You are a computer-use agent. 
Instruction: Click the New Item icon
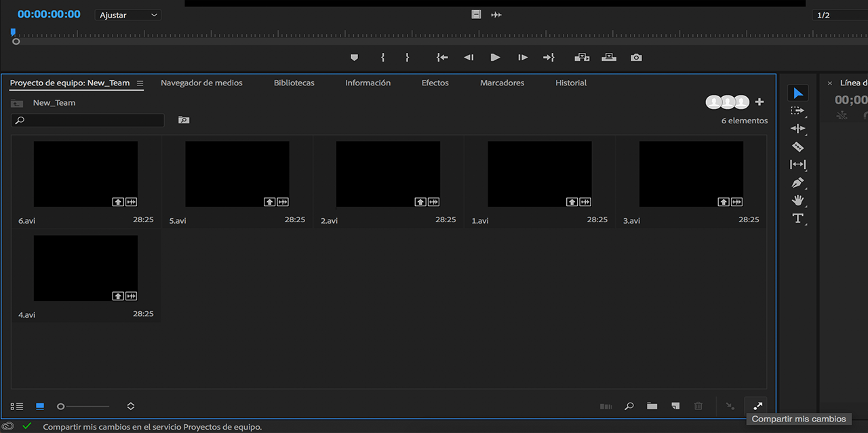tap(675, 406)
